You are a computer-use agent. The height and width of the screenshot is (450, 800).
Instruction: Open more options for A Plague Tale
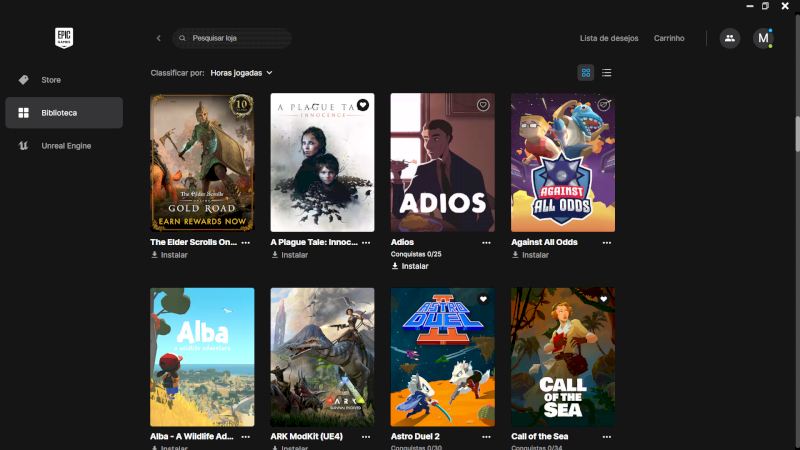pyautogui.click(x=366, y=243)
